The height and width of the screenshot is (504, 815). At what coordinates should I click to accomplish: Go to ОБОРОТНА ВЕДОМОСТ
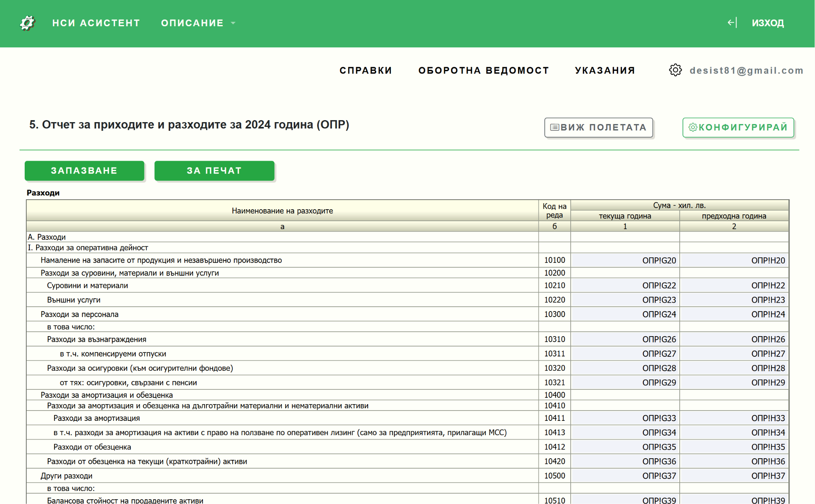click(484, 70)
